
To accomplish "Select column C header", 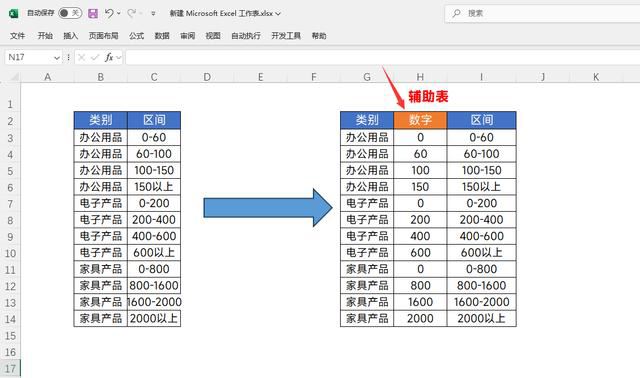I will coord(154,77).
